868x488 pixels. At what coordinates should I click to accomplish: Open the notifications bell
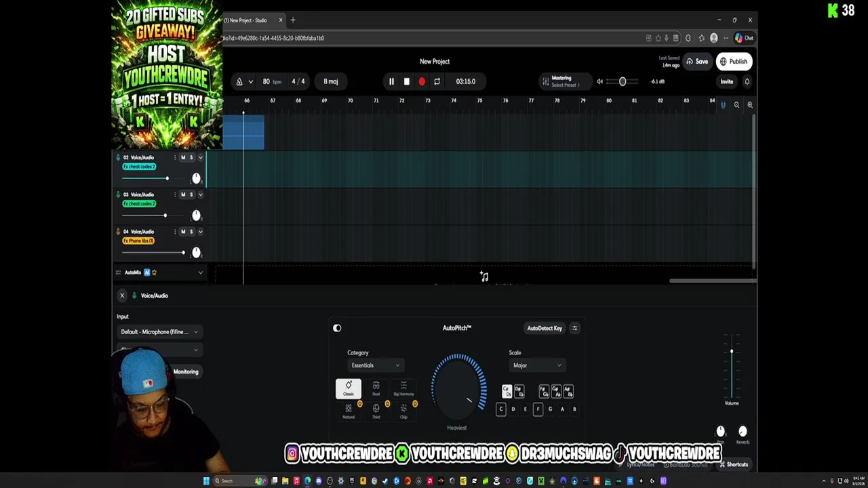click(747, 81)
